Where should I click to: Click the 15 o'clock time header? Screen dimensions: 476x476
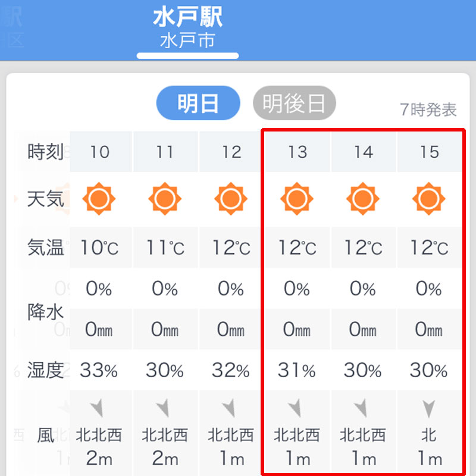point(430,152)
